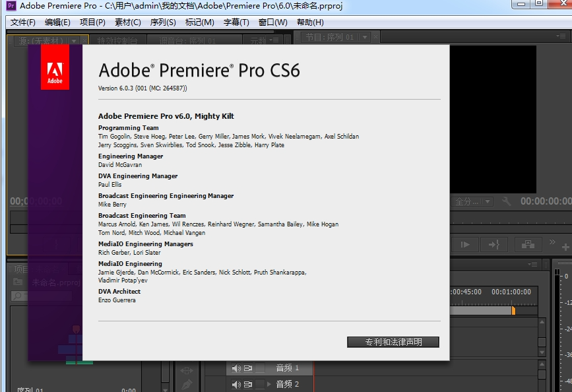
Task: Open the 素材(C) menu
Action: pyautogui.click(x=128, y=22)
